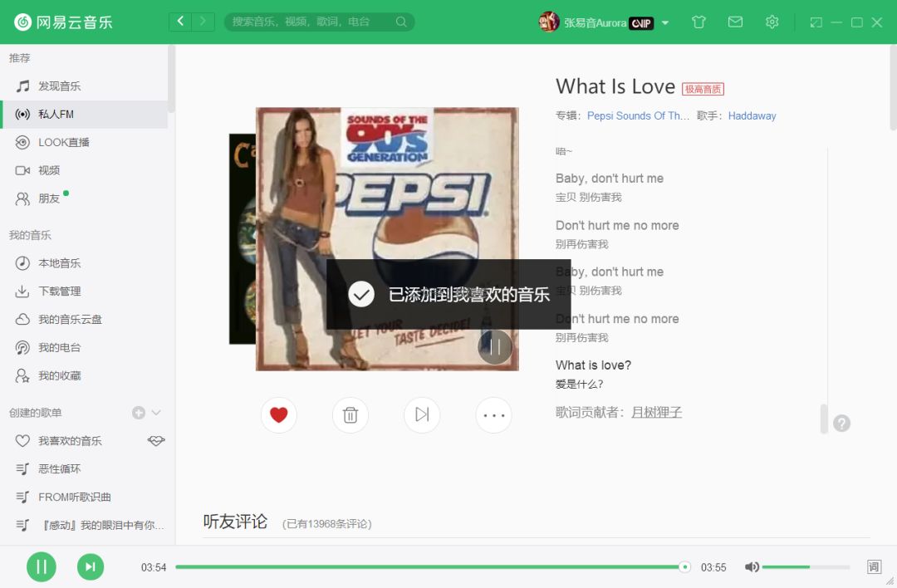Screen dimensions: 897x588
Task: Pause via the button on album cover
Action: point(495,347)
